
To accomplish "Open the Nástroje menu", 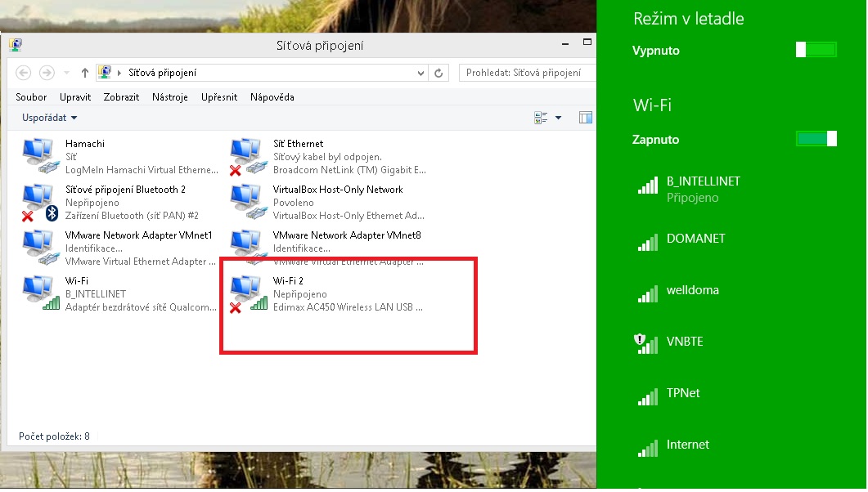I will coord(170,97).
